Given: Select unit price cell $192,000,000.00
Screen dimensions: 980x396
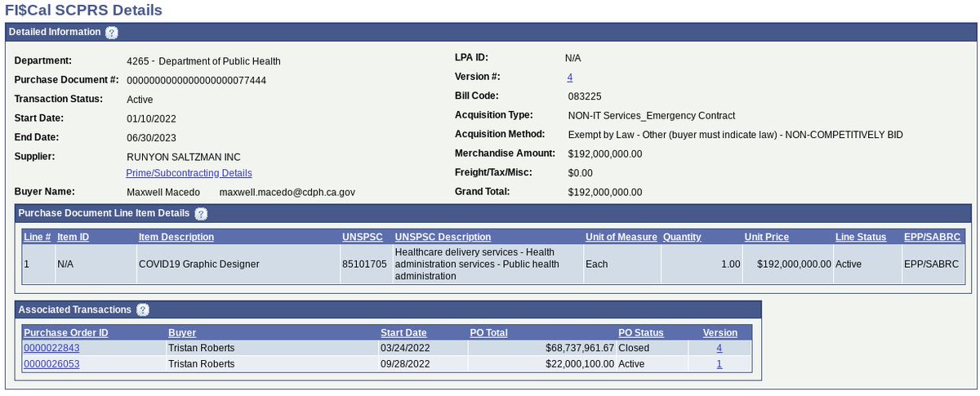Looking at the screenshot, I should click(x=788, y=265).
